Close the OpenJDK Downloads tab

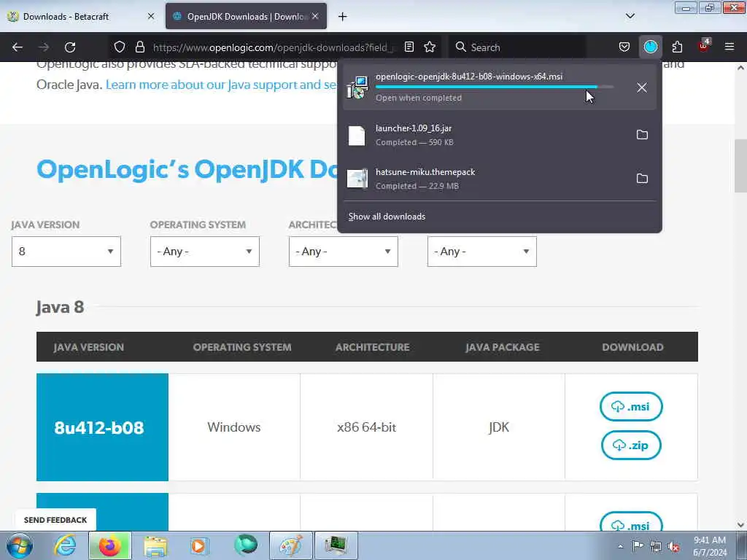tap(315, 16)
